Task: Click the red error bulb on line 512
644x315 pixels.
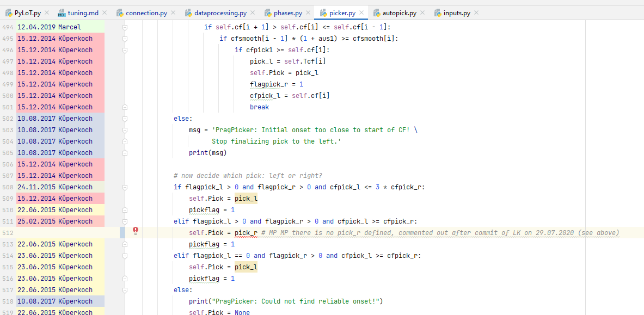Action: (136, 231)
